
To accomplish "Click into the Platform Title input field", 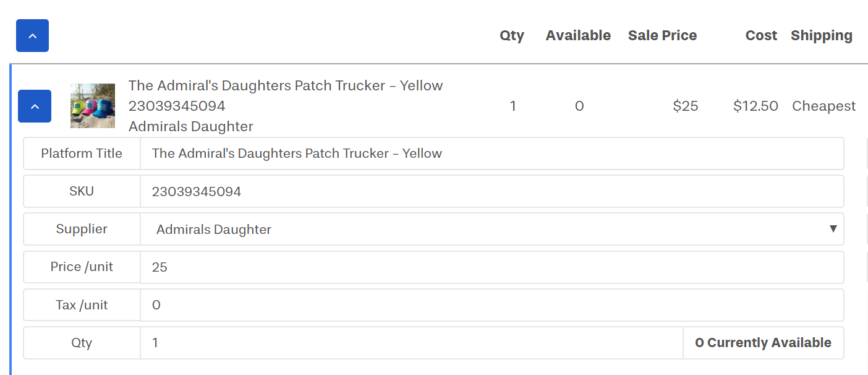I will pos(491,153).
